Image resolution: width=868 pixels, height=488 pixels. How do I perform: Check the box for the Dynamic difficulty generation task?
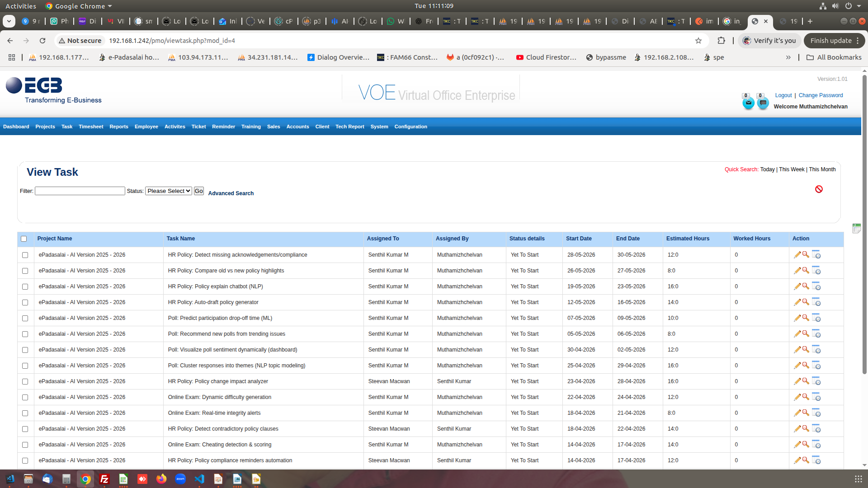click(x=25, y=398)
